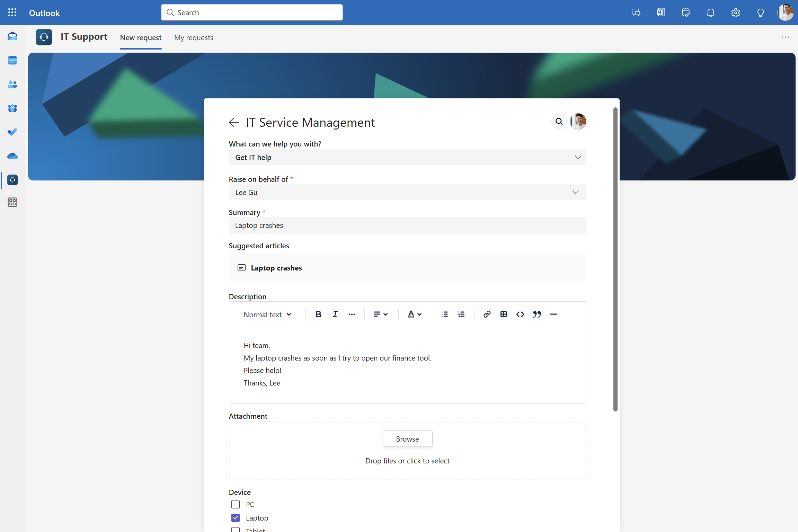Add a code snippet block

click(520, 314)
